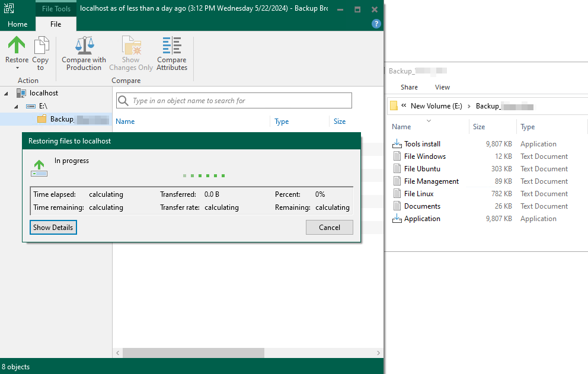This screenshot has height=374, width=588.
Task: Open the help question mark icon
Action: tap(376, 24)
